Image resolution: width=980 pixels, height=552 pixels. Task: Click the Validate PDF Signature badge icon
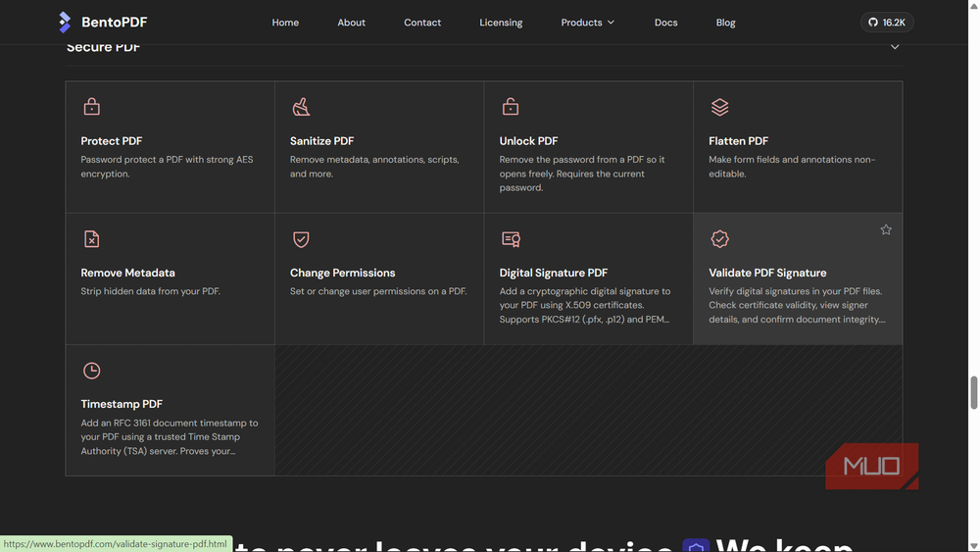(720, 239)
